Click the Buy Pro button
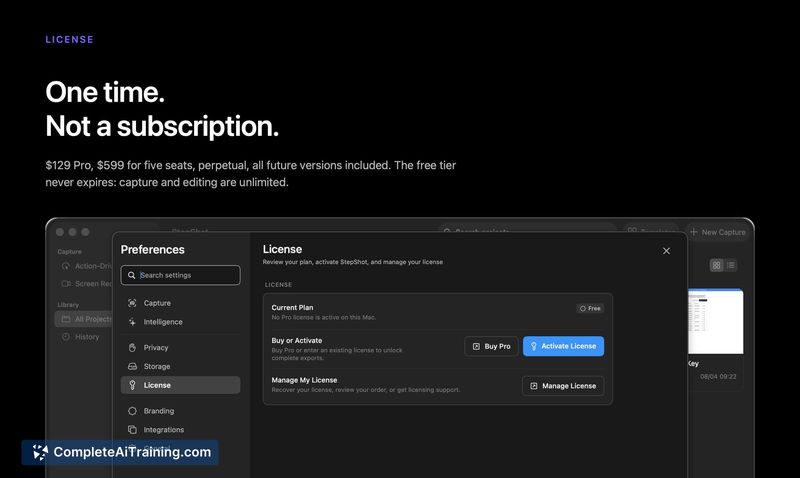 click(x=491, y=346)
